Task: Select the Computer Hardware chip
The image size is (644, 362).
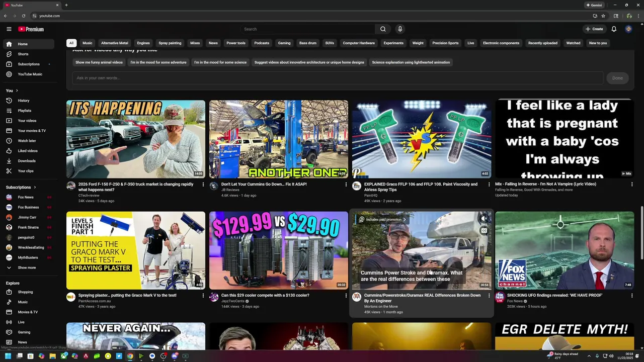Action: click(x=359, y=43)
